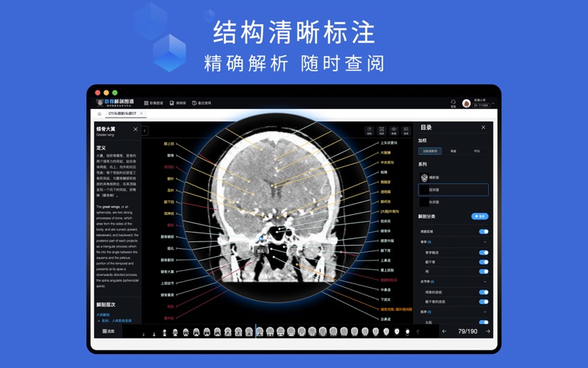Image resolution: width=588 pixels, height=368 pixels.
Task: Collapse the left panel with chevron button
Action: point(145,131)
